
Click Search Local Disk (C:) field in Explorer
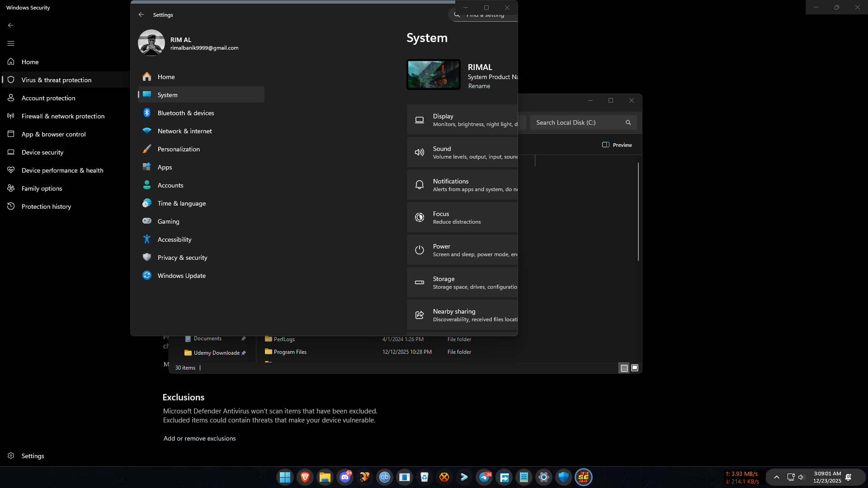tap(583, 122)
